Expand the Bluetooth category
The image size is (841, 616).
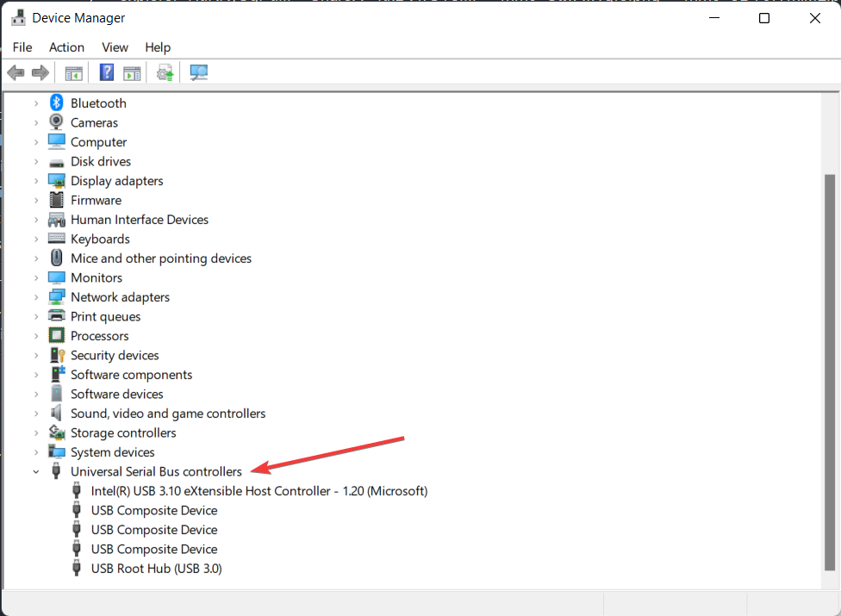[36, 103]
